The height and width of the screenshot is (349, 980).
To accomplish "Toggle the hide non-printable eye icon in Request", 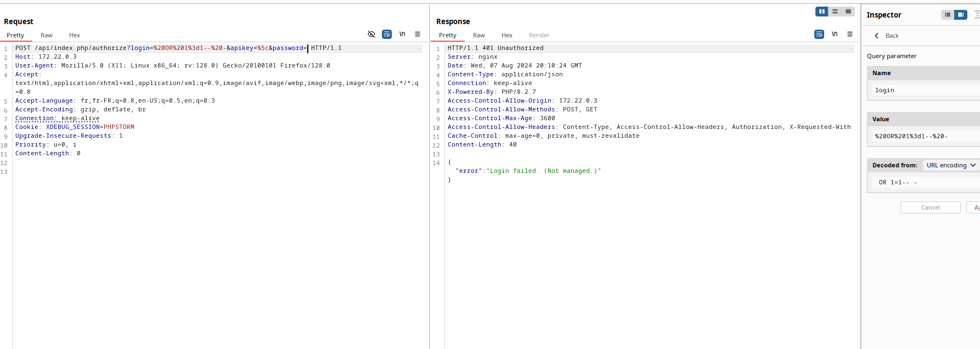I will coord(371,34).
